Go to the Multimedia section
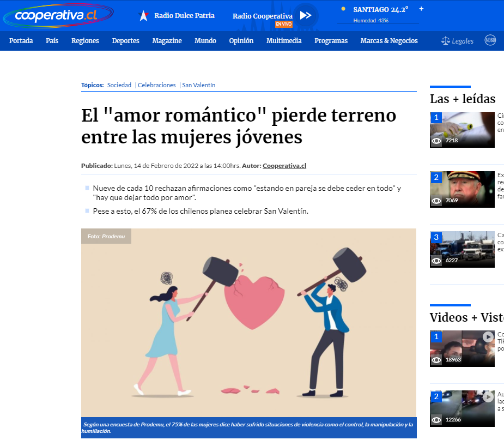The height and width of the screenshot is (440, 504). [284, 41]
